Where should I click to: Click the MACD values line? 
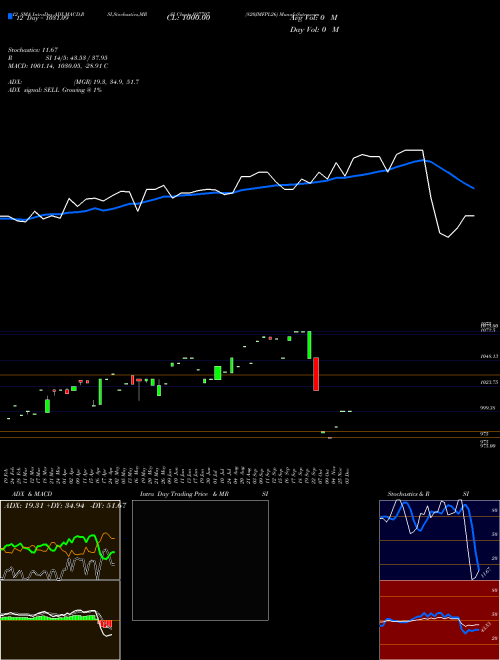pos(58,66)
